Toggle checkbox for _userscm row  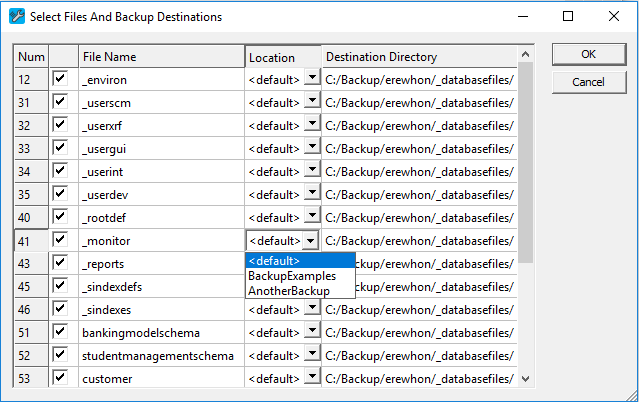pyautogui.click(x=61, y=101)
